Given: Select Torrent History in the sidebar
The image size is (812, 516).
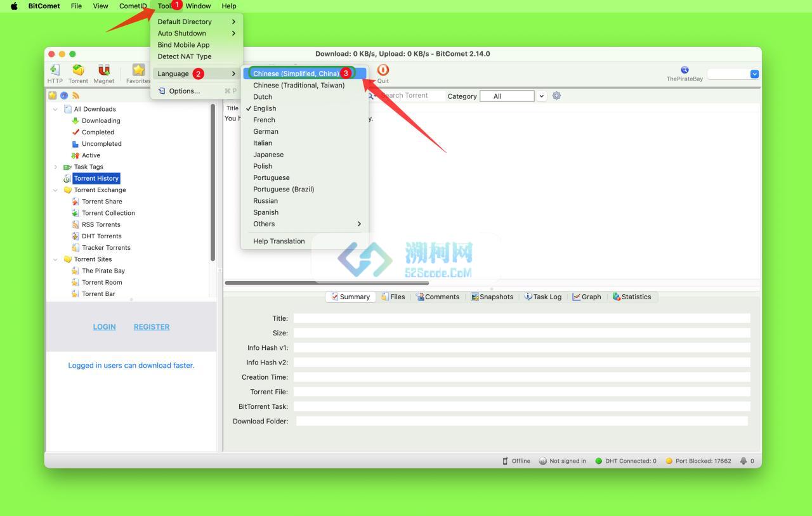Looking at the screenshot, I should pos(96,178).
